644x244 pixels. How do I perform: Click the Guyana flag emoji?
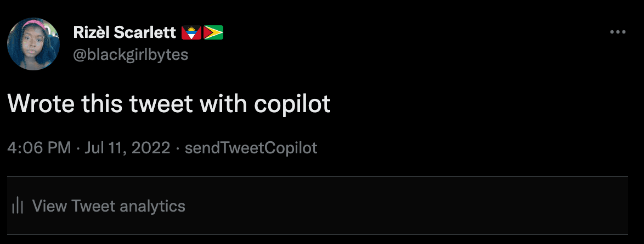[213, 33]
